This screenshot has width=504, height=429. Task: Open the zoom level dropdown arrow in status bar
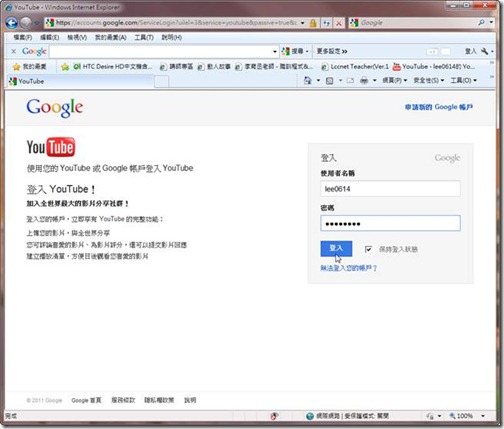(x=483, y=416)
